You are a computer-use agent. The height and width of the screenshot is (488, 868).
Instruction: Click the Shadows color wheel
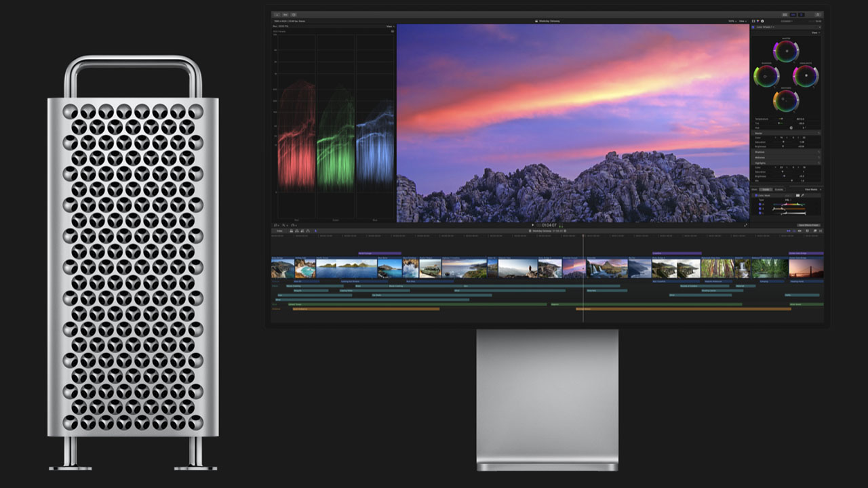(x=766, y=76)
